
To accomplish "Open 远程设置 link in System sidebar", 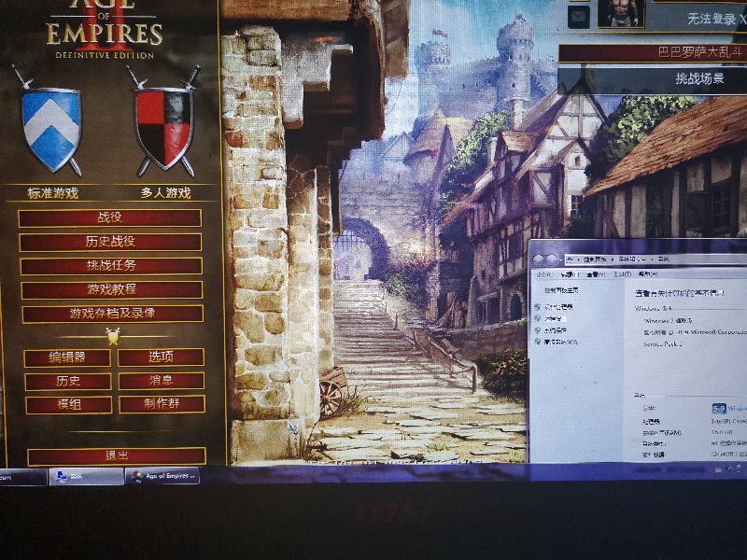I will (554, 318).
